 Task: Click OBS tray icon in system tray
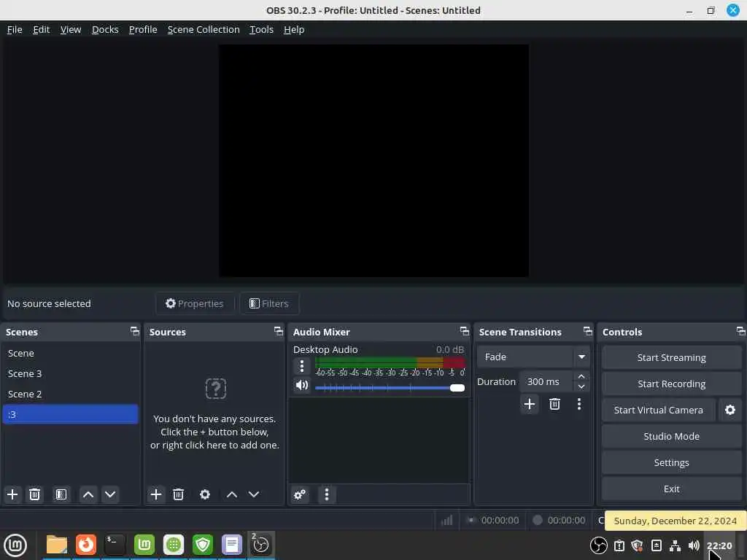click(598, 545)
